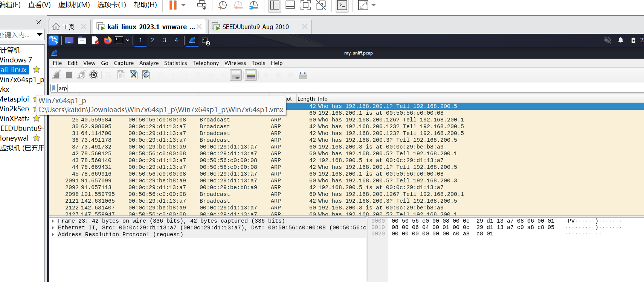Open the Wireshark Statistics menu
644x282 pixels.
175,63
